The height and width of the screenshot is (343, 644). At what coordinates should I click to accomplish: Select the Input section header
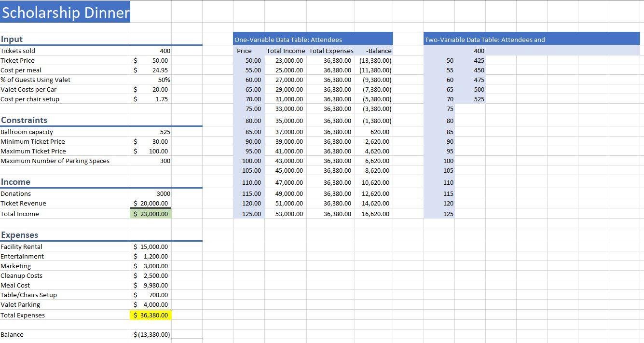(x=12, y=39)
